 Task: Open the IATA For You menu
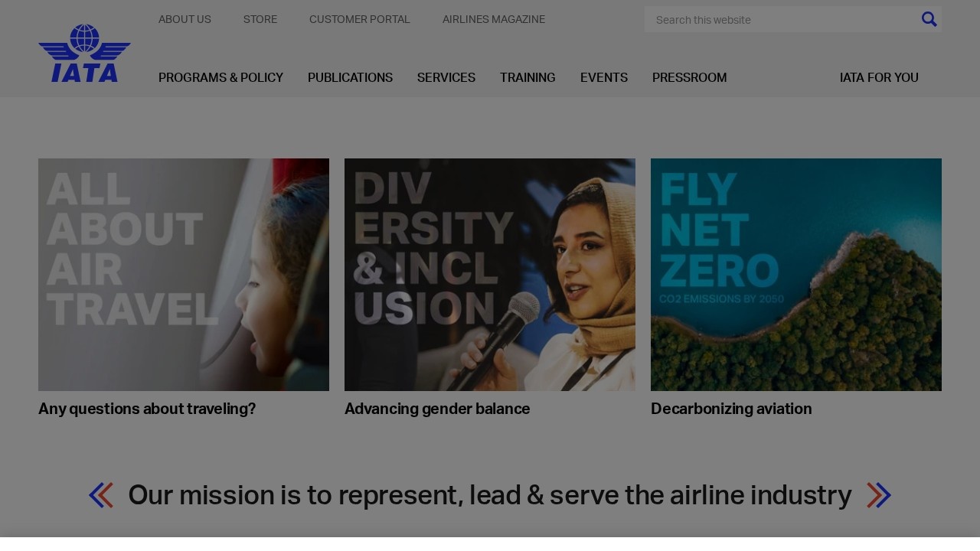[879, 78]
